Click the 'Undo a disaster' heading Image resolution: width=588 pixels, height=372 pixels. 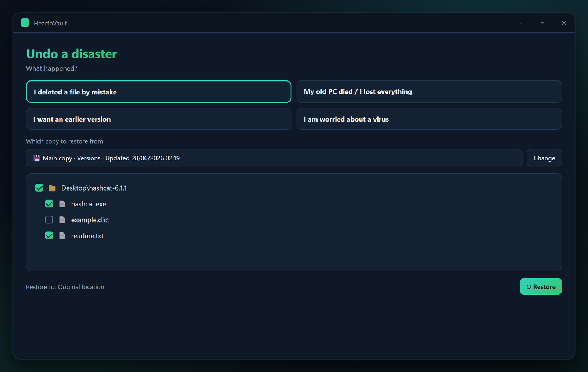click(x=72, y=54)
